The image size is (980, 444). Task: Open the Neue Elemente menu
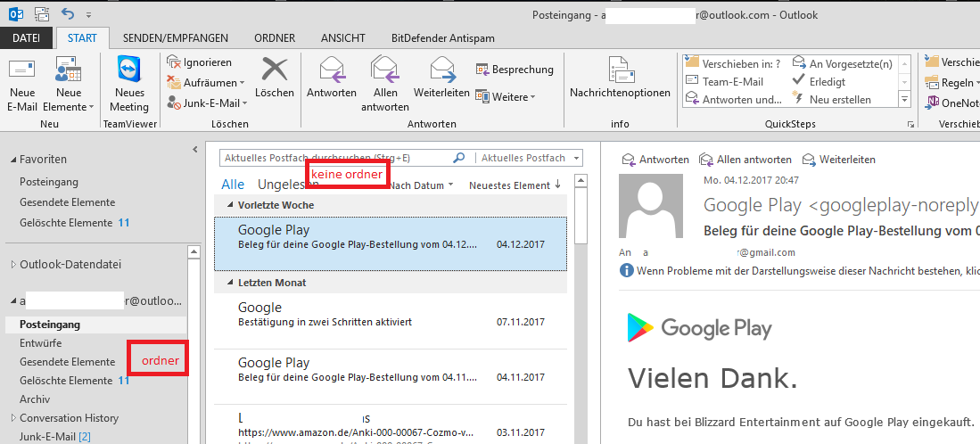68,83
